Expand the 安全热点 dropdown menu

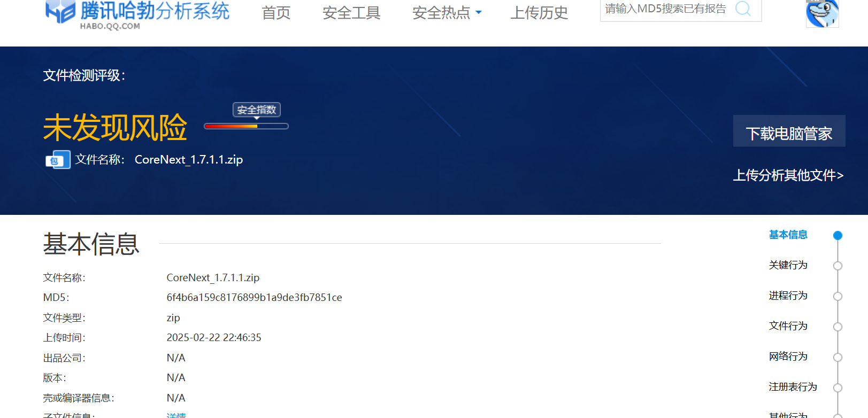tap(447, 13)
